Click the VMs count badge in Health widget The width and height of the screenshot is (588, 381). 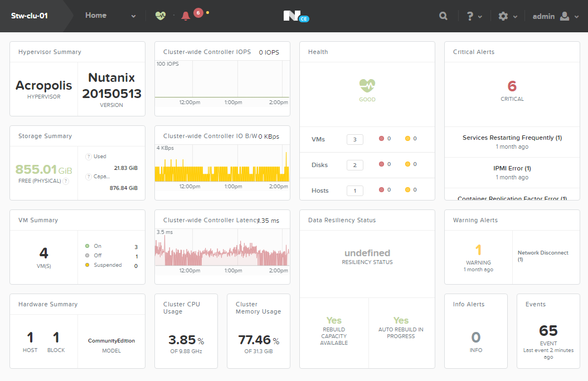pos(355,139)
